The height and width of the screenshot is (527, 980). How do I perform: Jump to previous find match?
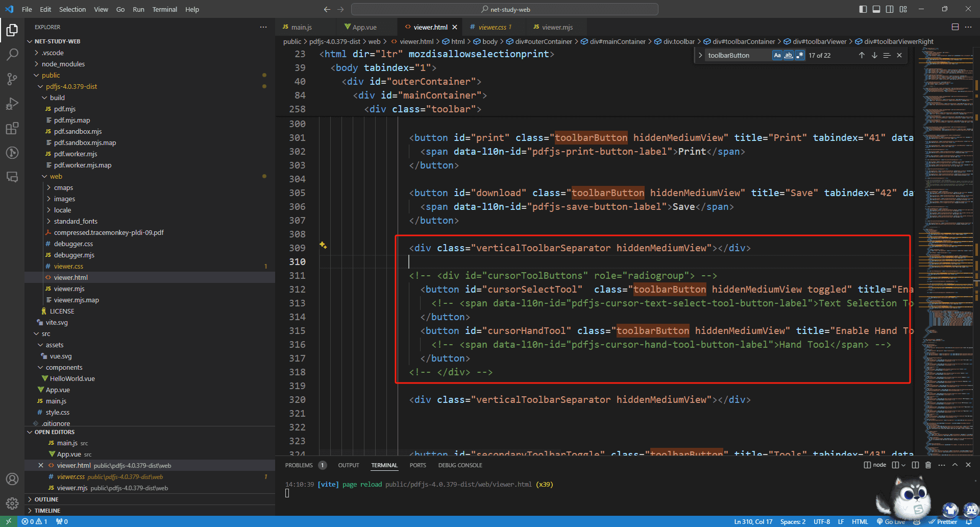tap(862, 55)
